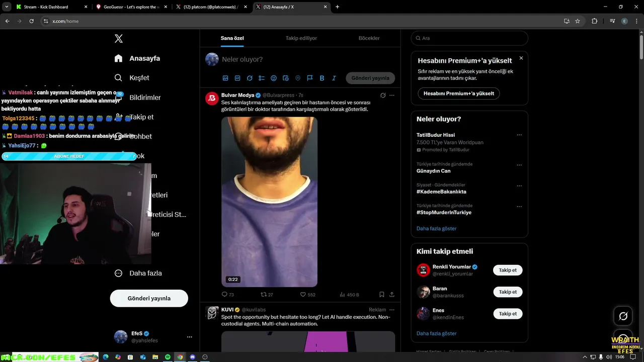Switch to the Sana özel tab
The width and height of the screenshot is (644, 362).
point(232,38)
